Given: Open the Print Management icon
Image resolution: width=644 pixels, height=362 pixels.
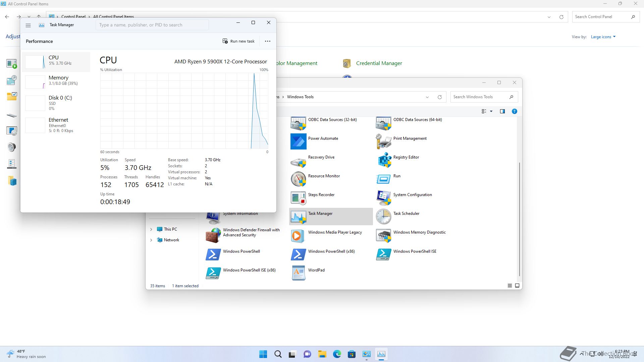Looking at the screenshot, I should (x=383, y=141).
